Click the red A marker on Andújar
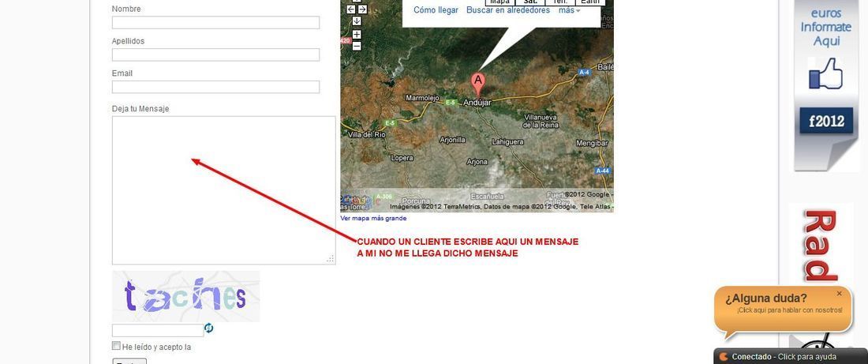 tap(477, 84)
